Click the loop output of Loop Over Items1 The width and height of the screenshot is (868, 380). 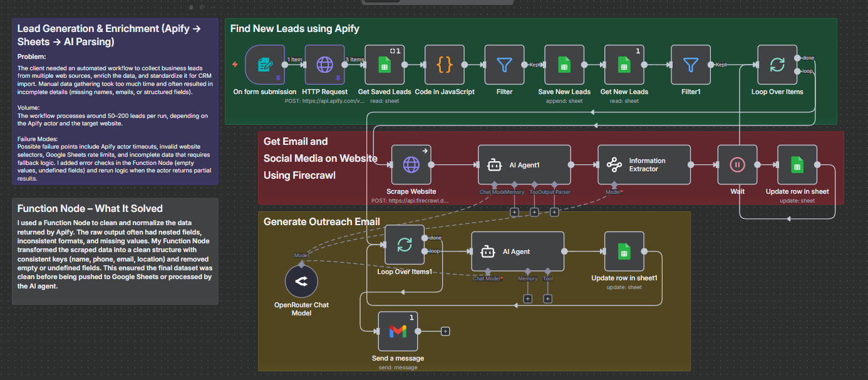[x=425, y=252]
